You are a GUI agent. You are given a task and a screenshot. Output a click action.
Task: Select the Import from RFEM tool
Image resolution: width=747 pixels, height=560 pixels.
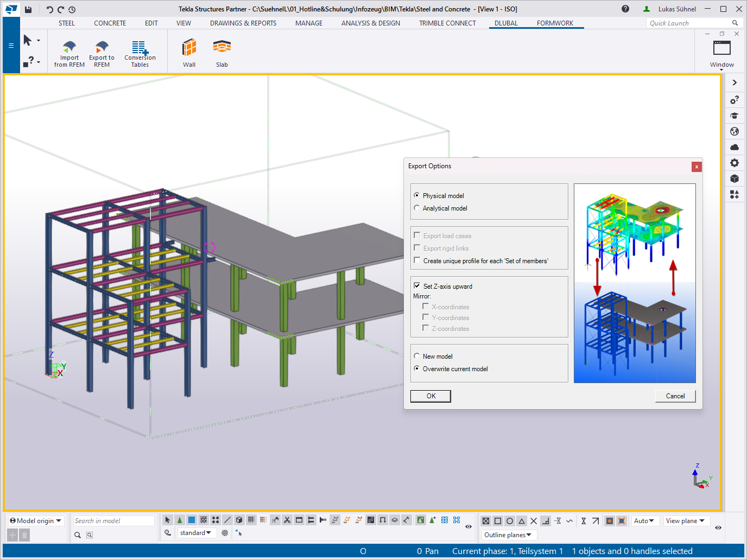(x=69, y=52)
